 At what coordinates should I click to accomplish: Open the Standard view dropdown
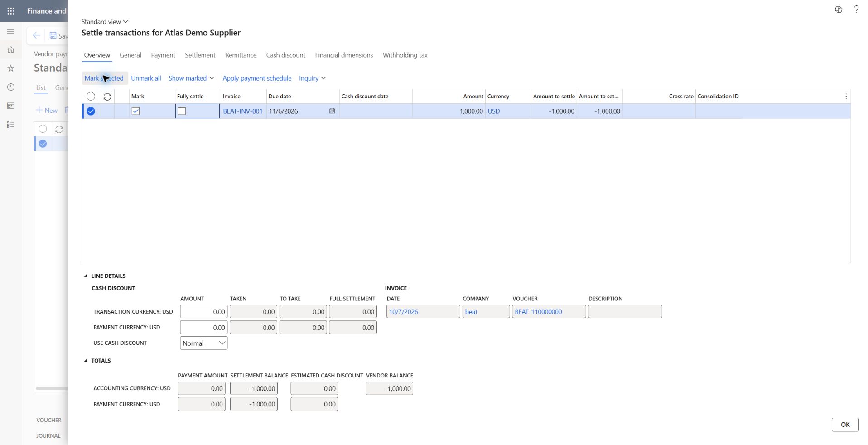[105, 21]
